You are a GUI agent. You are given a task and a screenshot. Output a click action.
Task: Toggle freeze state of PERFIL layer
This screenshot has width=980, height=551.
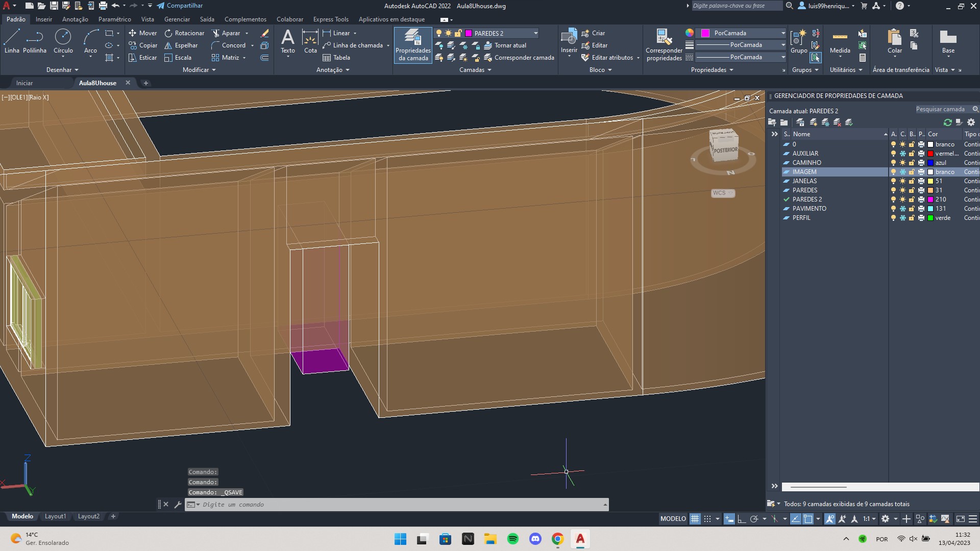[x=902, y=218]
